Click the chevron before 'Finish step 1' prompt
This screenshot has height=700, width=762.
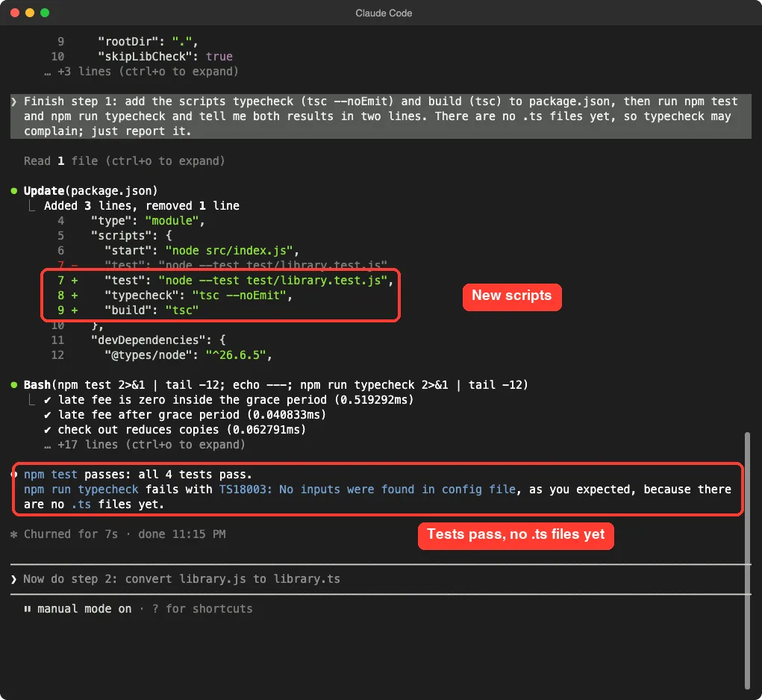(13, 101)
